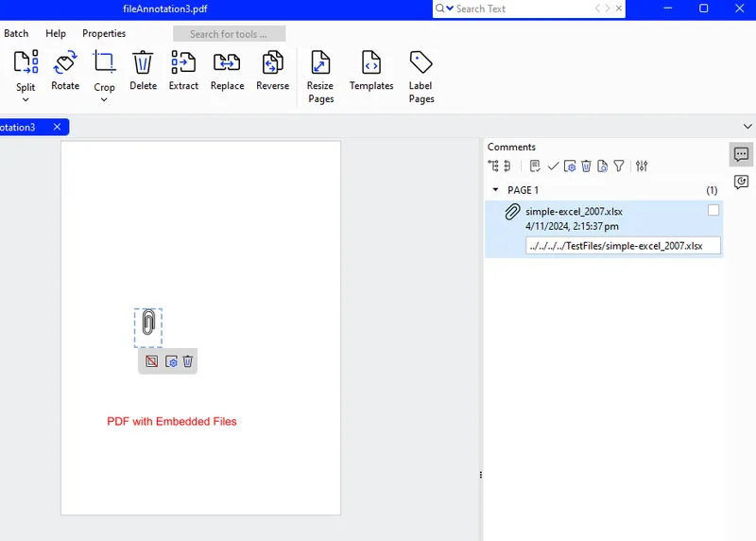Expand all comments in the Comments panel
This screenshot has height=541, width=756.
pyautogui.click(x=493, y=166)
